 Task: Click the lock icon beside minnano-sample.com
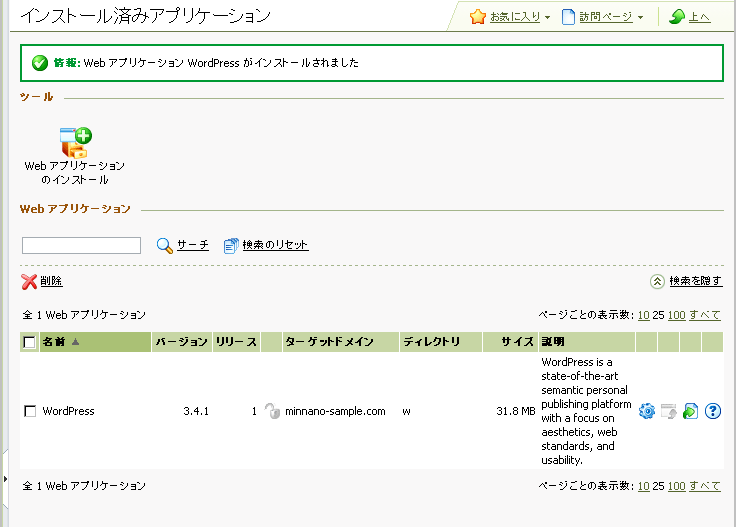pyautogui.click(x=272, y=411)
